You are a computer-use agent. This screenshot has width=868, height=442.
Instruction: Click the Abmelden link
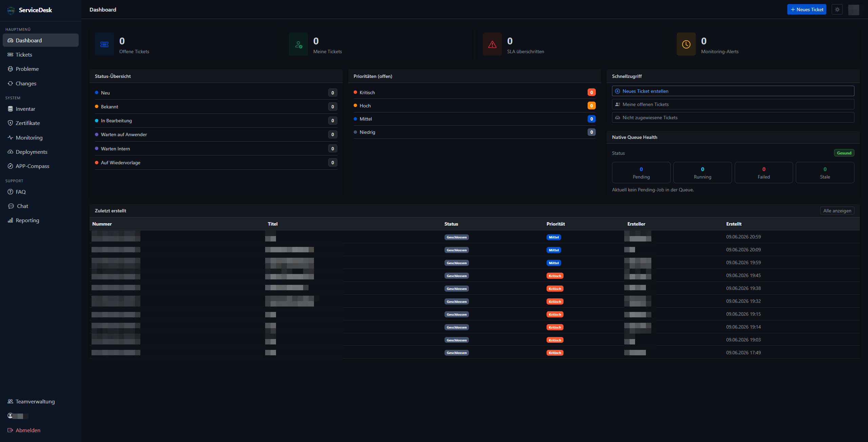(x=41, y=430)
